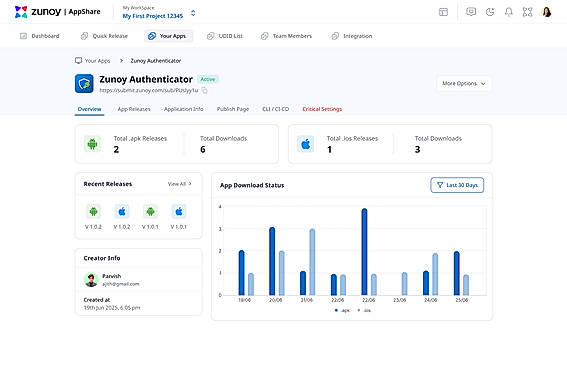The image size is (567, 368).
Task: Open the user profile avatar
Action: pos(547,12)
